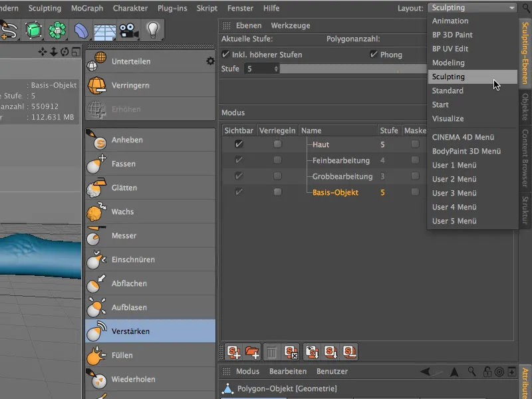Switch to the Content Browser side tab
Viewport: 532px width, 399px height.
click(525, 158)
